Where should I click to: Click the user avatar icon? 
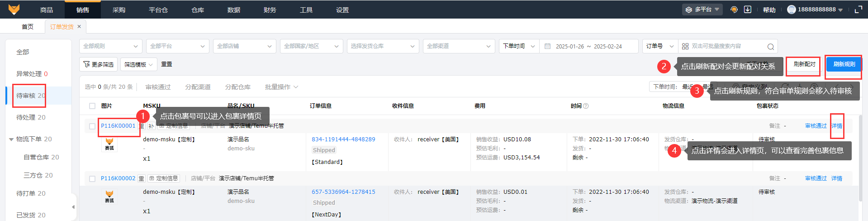click(792, 10)
